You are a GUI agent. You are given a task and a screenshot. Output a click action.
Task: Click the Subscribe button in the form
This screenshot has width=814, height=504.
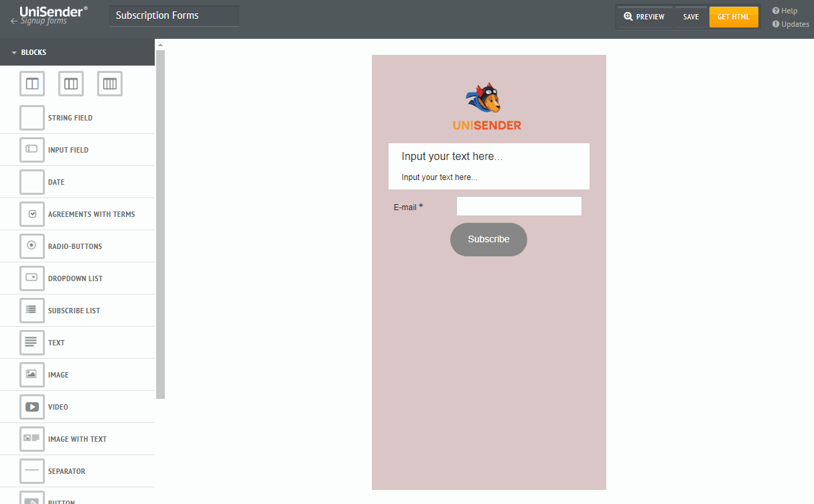click(x=488, y=240)
